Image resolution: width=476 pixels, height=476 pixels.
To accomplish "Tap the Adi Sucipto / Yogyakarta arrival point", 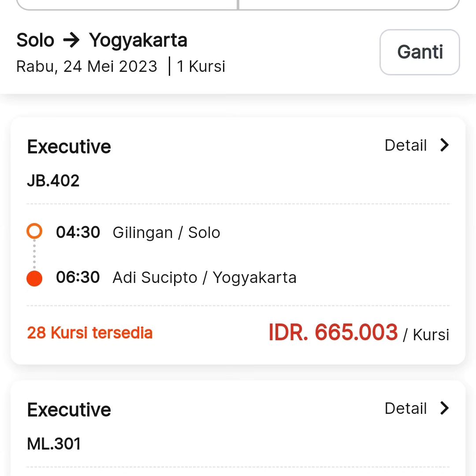I will (x=205, y=278).
